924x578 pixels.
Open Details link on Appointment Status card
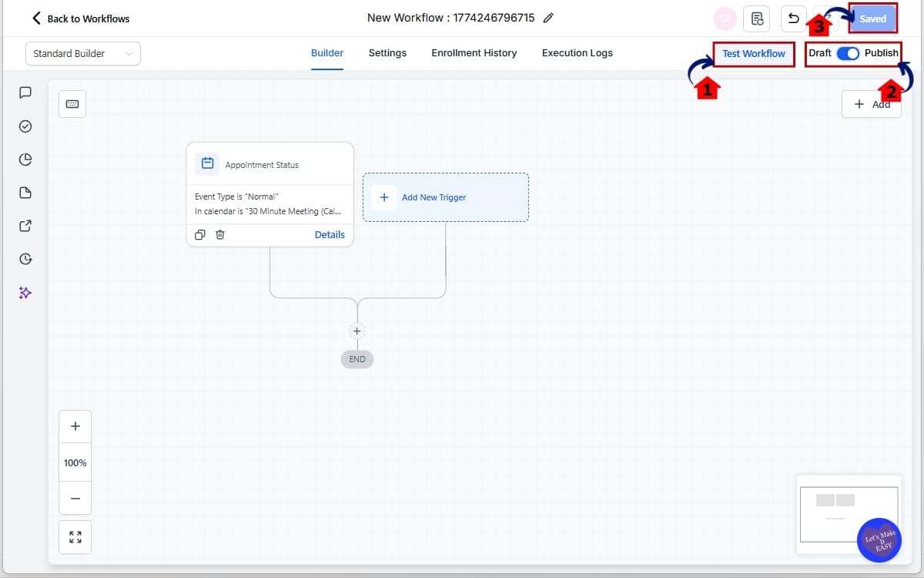[330, 234]
